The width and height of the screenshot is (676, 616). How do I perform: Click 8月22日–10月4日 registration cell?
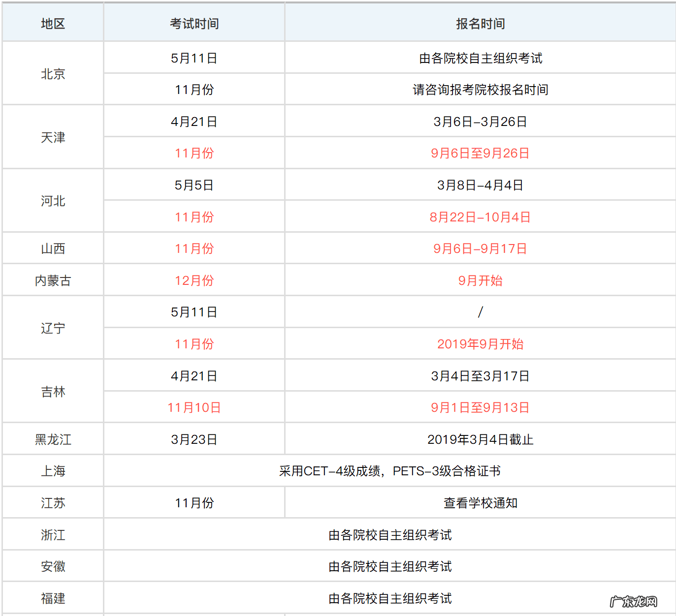[480, 217]
